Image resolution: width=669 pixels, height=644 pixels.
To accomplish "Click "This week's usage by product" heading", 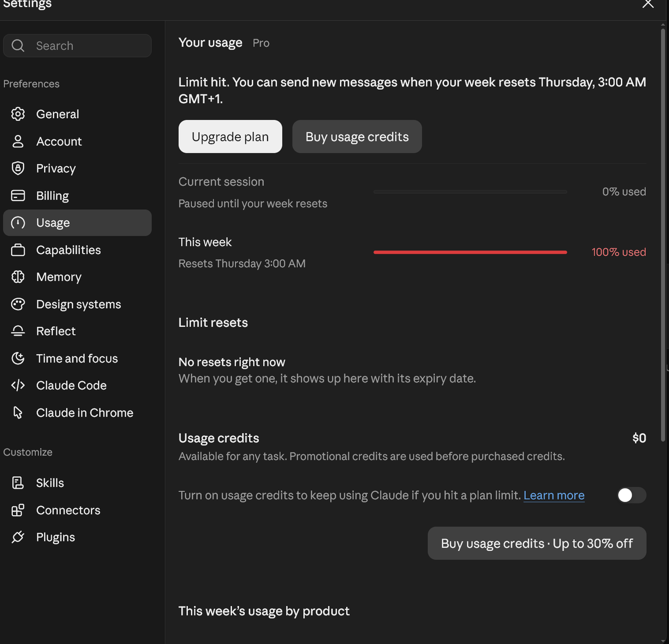I will click(x=264, y=611).
